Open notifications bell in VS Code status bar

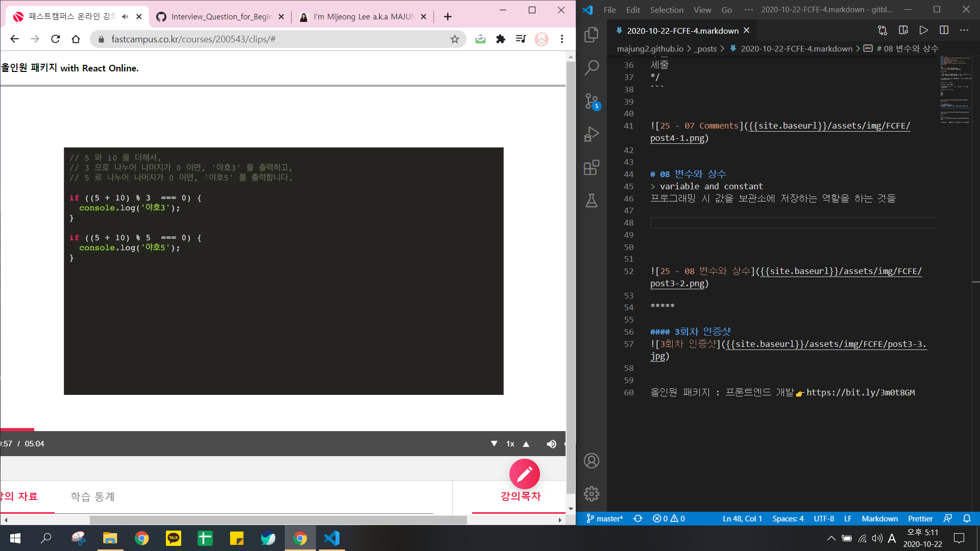[x=967, y=518]
